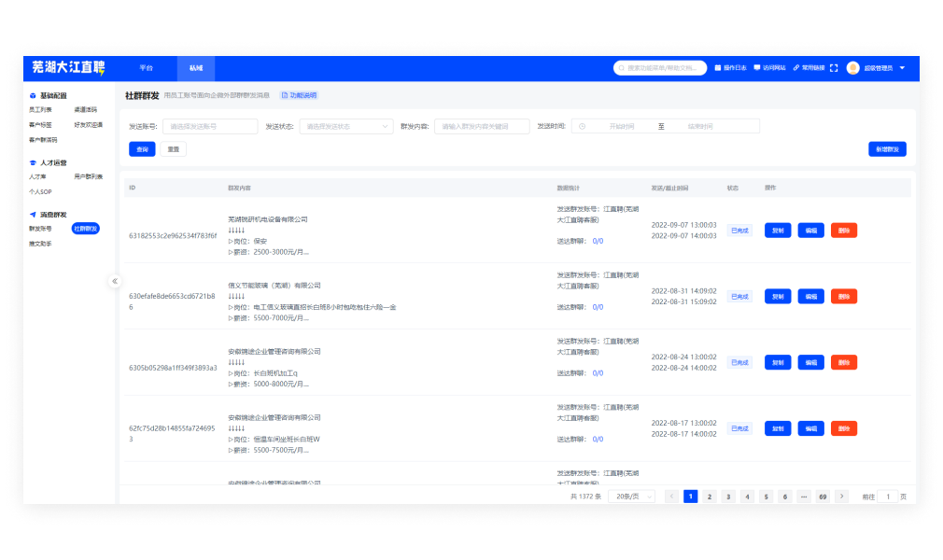The width and height of the screenshot is (943, 560).
Task: Delete the first row via 删除 button
Action: point(843,231)
